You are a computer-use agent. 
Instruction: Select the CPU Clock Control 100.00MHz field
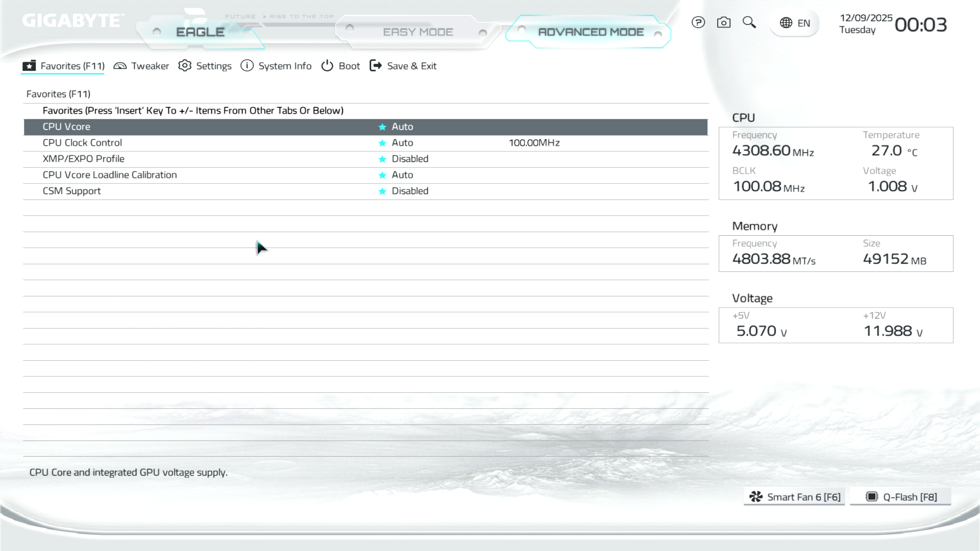pos(534,143)
